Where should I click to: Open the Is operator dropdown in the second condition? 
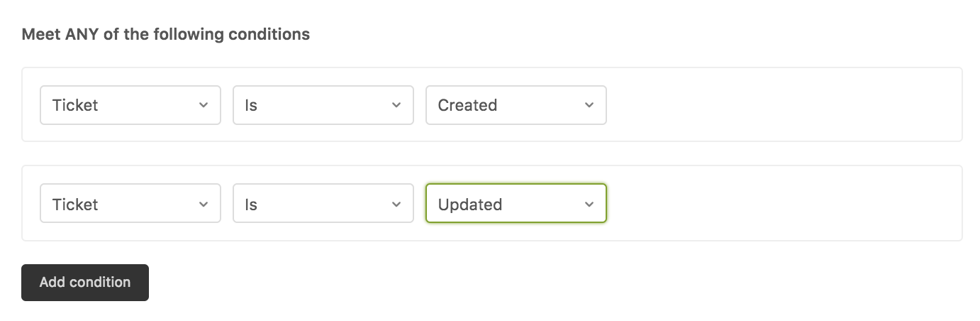coord(323,205)
